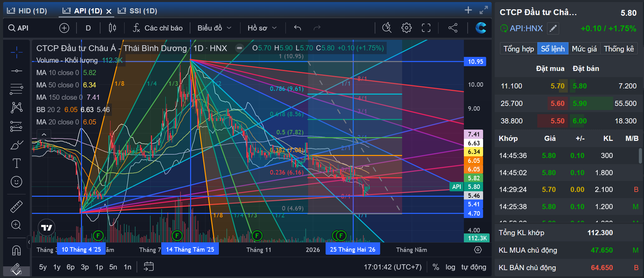Toggle percent scale mode
This screenshot has height=278, width=644.
pyautogui.click(x=436, y=267)
